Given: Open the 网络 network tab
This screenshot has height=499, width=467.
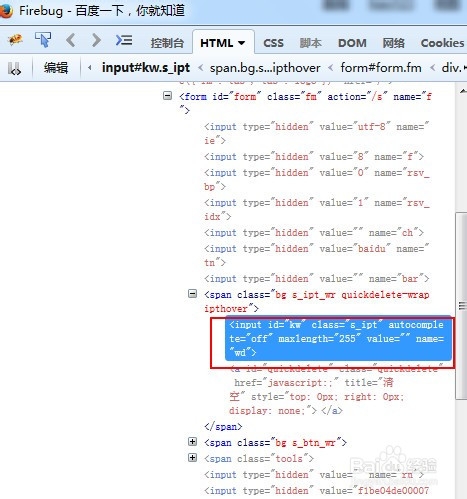Looking at the screenshot, I should click(393, 43).
